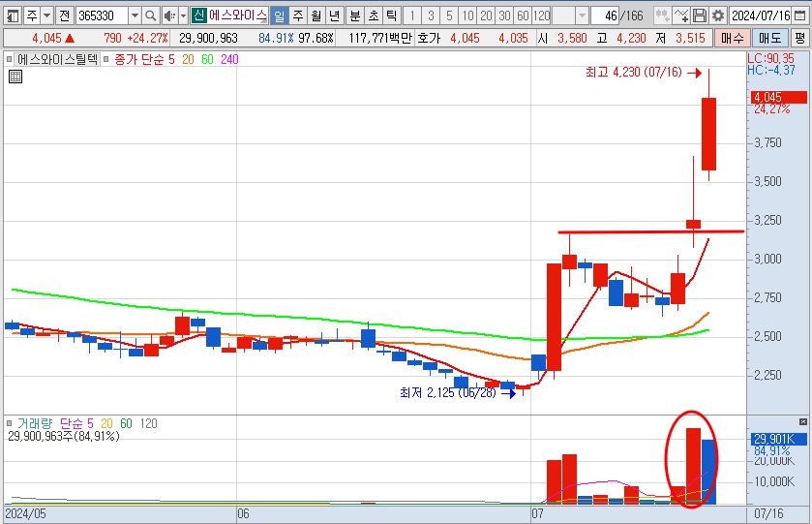Select the 10 period interval button
The width and height of the screenshot is (812, 524).
click(468, 16)
